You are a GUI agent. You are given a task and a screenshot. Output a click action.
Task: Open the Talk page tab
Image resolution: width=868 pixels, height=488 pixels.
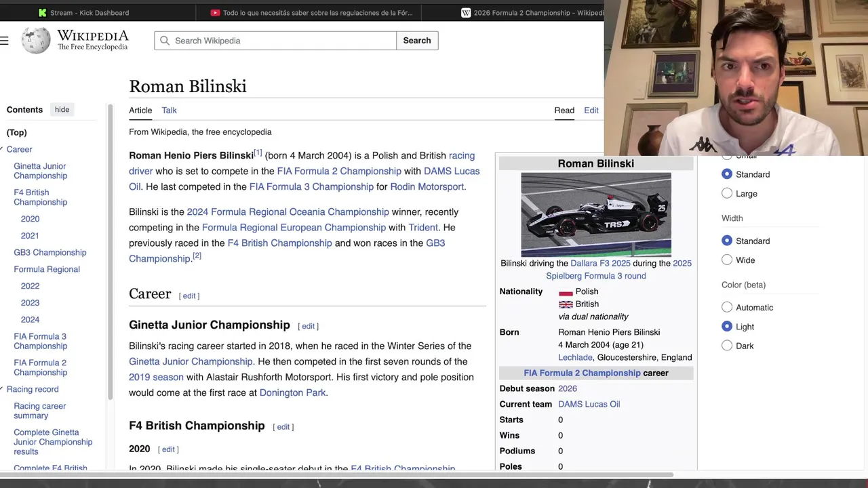169,110
